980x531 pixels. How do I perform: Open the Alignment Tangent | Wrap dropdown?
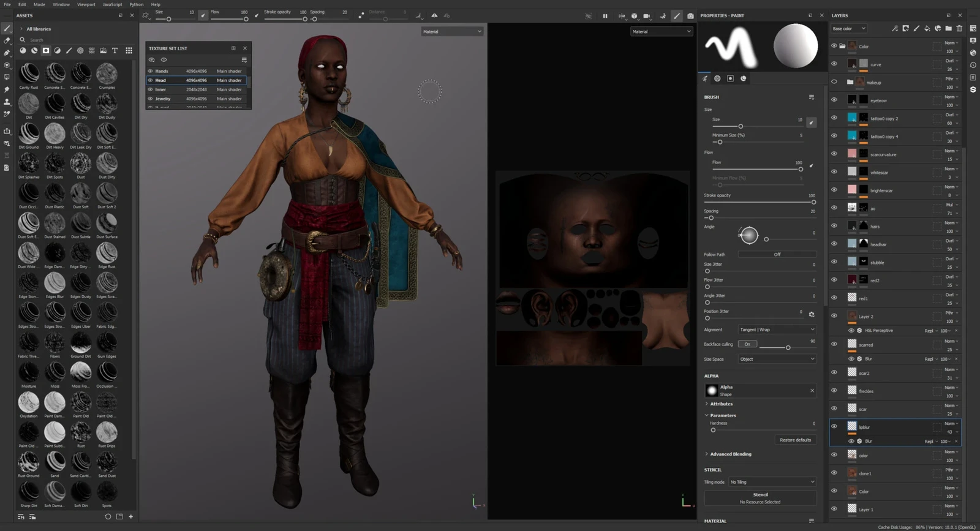point(777,330)
